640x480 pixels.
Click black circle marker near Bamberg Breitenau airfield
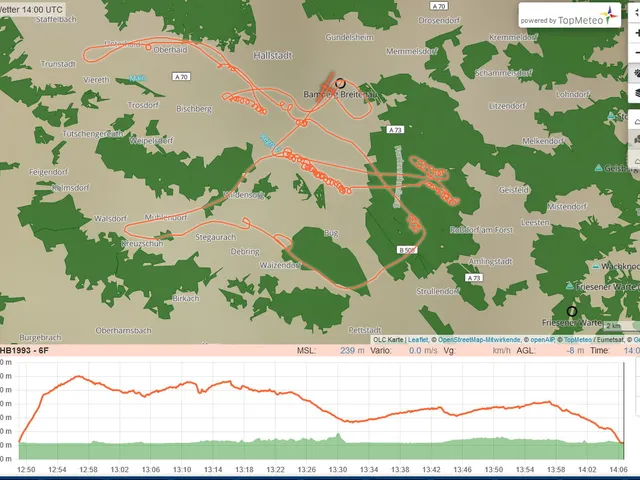(340, 84)
